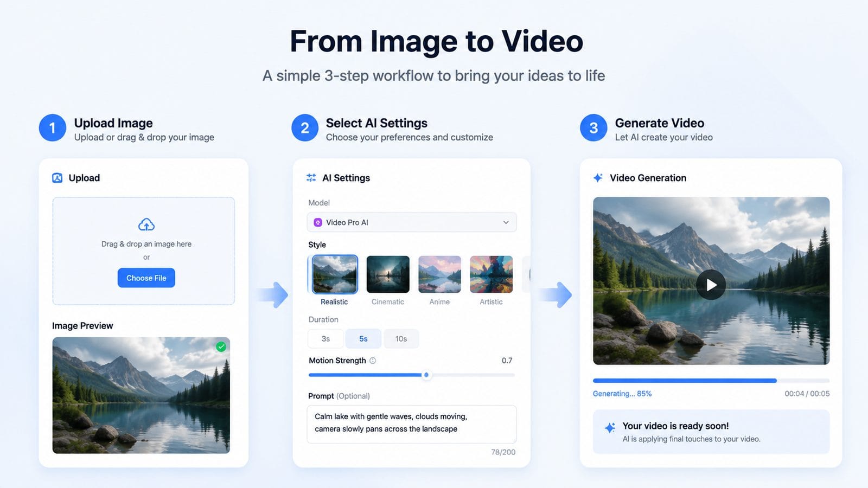
Task: Click the Image Preview heading
Action: tap(82, 326)
